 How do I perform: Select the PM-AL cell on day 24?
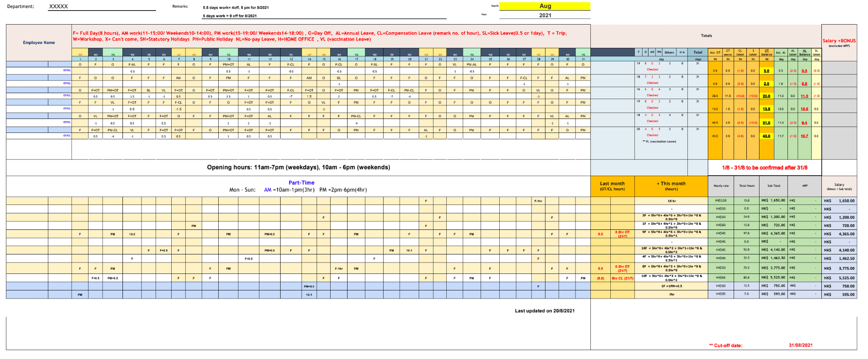[x=471, y=65]
